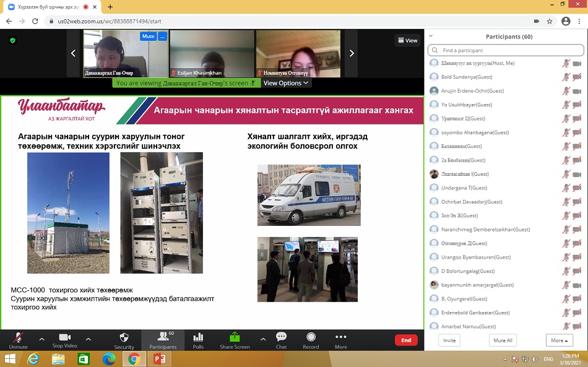Open the Polls icon in toolbar
The height and width of the screenshot is (367, 588).
click(198, 338)
